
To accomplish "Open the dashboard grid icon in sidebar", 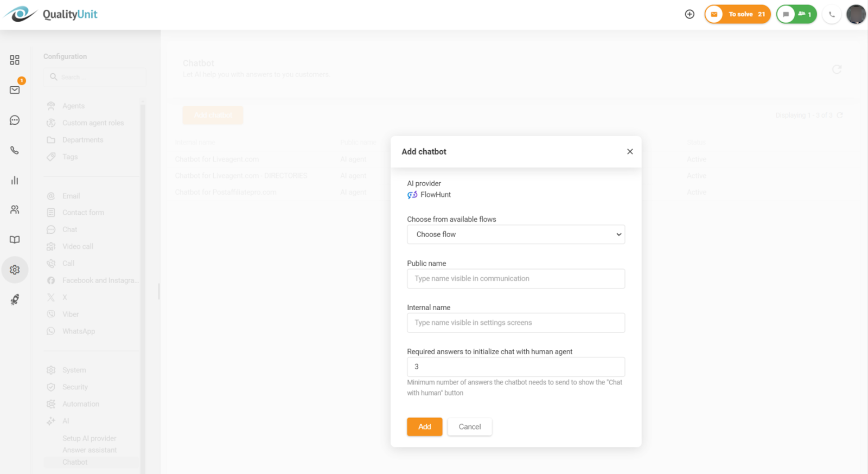I will point(15,60).
